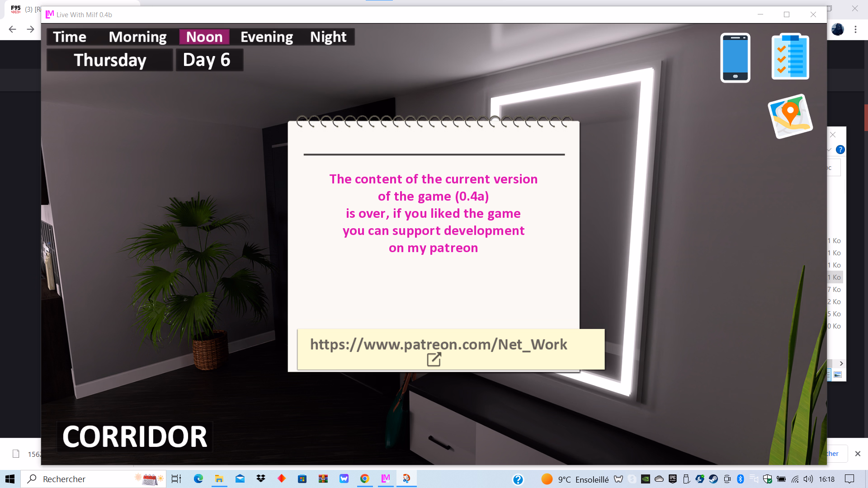Open the blue W app in taskbar
Image resolution: width=868 pixels, height=488 pixels.
click(344, 479)
